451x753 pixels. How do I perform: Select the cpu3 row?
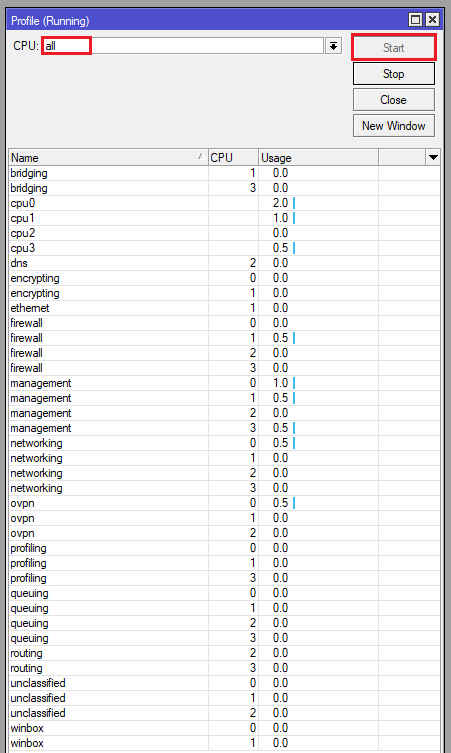click(x=224, y=248)
